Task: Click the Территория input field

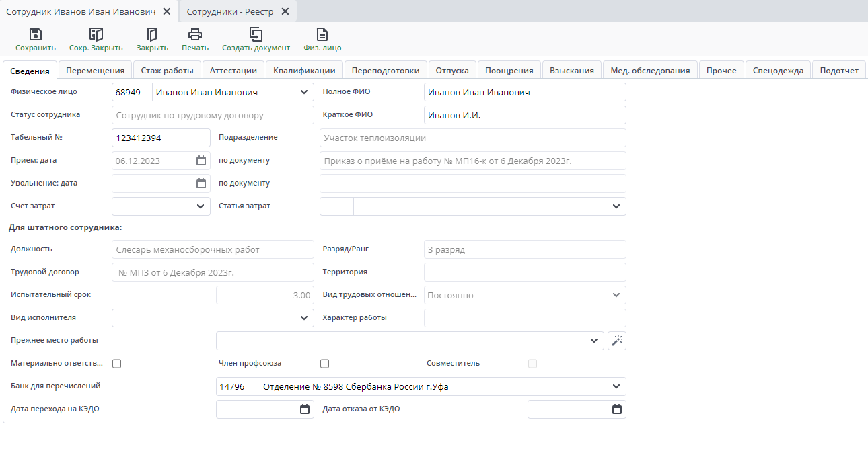Action: click(x=525, y=272)
